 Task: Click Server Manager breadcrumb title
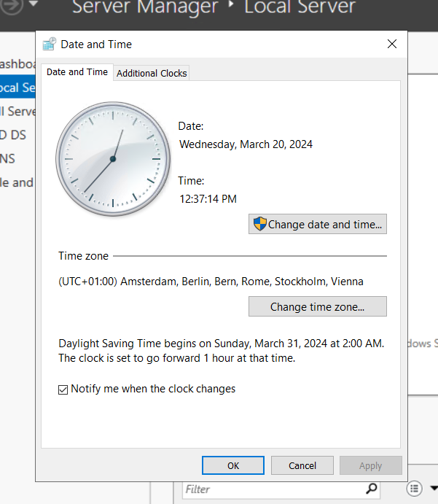(x=145, y=7)
